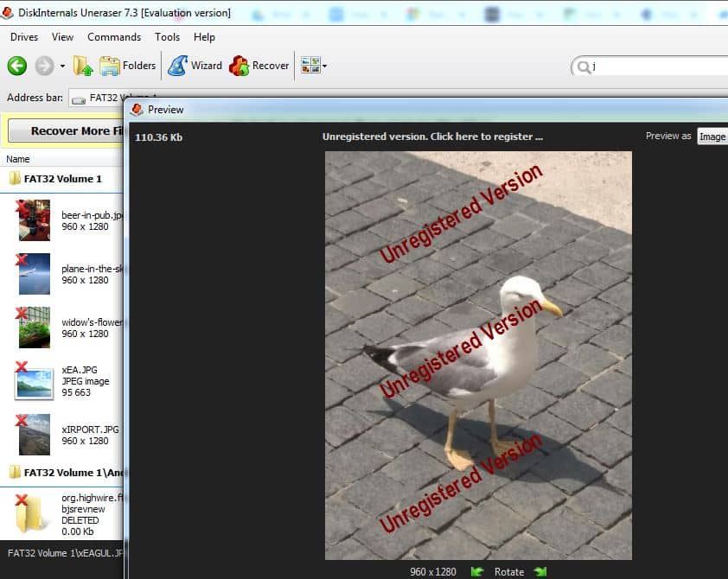Go up one folder level icon

pyautogui.click(x=83, y=66)
